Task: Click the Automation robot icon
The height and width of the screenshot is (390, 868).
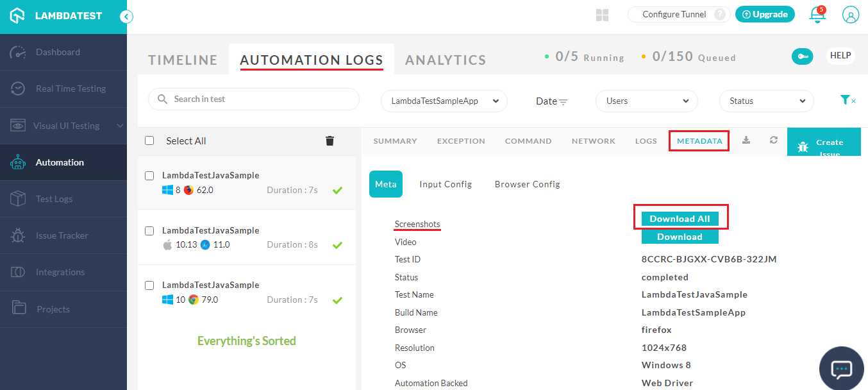Action: pos(18,162)
